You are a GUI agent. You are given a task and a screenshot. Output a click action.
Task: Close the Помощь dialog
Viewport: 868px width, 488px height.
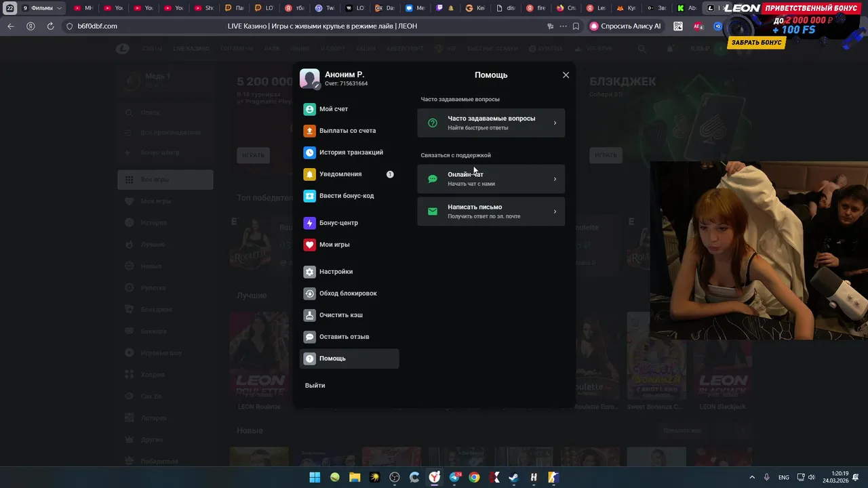[x=566, y=75]
